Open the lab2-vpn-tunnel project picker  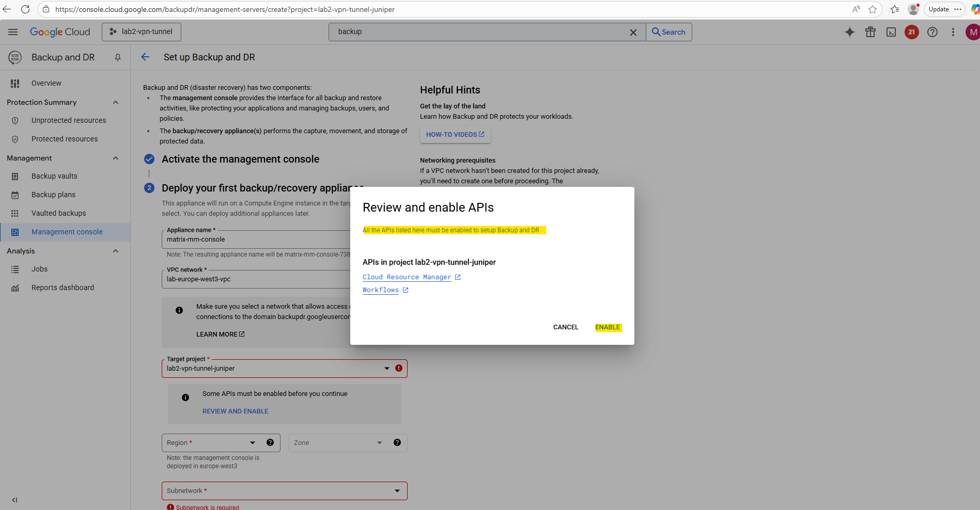pyautogui.click(x=142, y=32)
